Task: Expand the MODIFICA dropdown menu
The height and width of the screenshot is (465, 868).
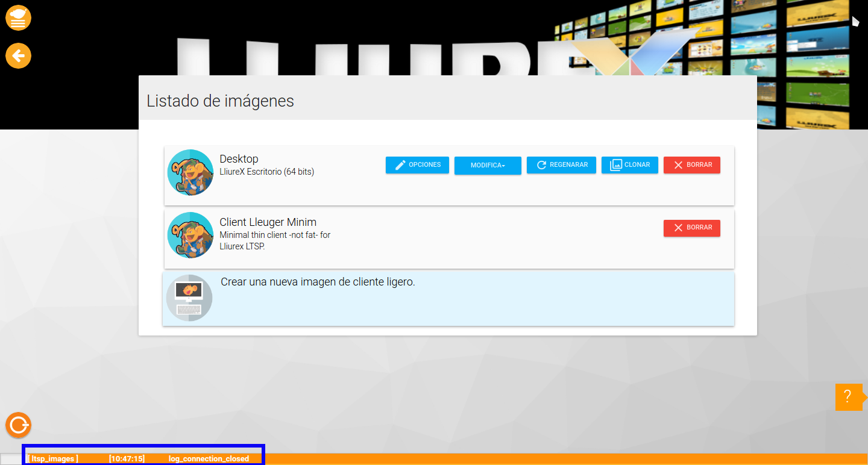Action: point(488,165)
